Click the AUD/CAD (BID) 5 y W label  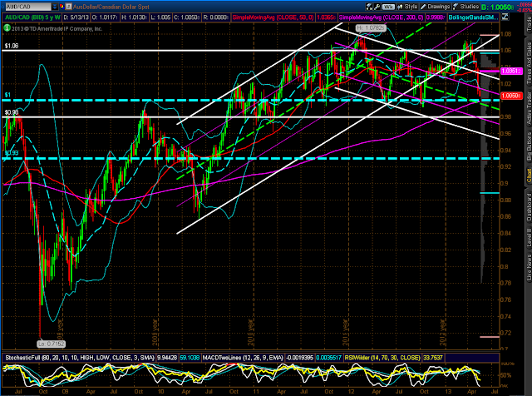[x=32, y=17]
